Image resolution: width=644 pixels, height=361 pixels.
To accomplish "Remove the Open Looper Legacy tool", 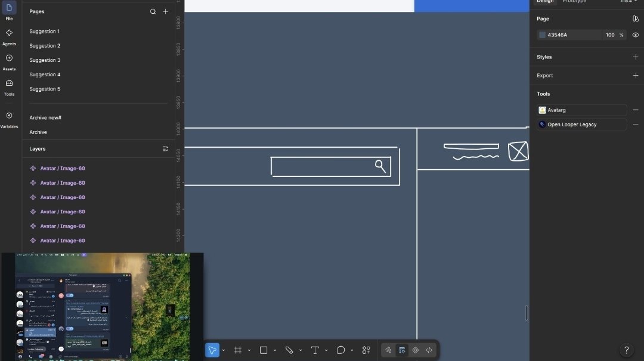I will point(636,125).
